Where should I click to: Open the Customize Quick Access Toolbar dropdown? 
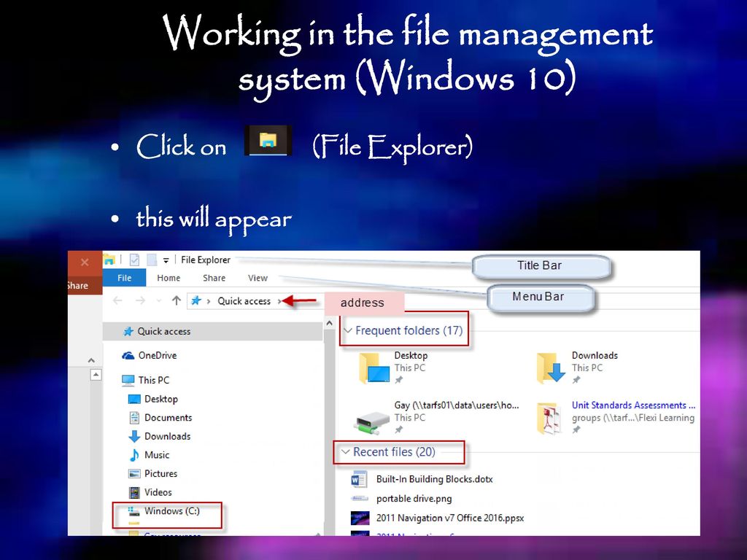[x=166, y=260]
